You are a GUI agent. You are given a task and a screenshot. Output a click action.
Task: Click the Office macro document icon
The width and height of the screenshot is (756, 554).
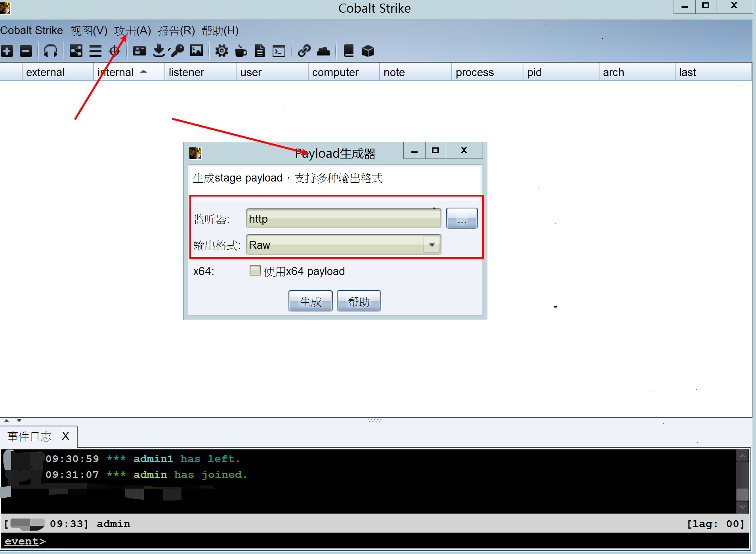pos(260,51)
